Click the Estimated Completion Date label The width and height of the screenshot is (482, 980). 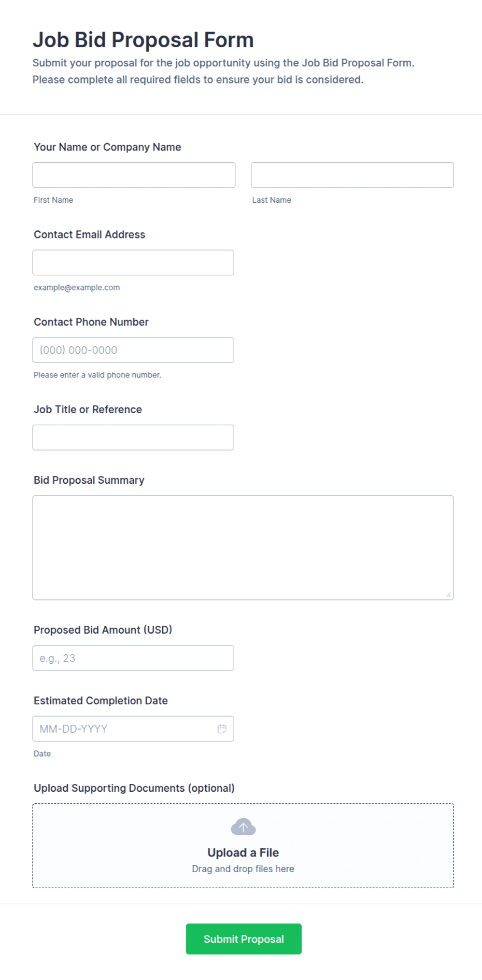coord(101,701)
